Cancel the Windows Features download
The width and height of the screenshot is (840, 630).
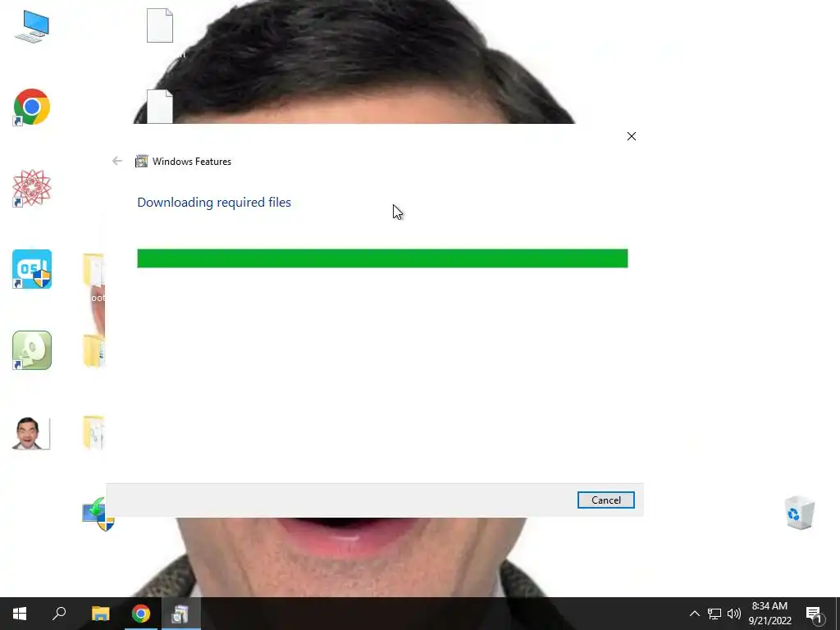coord(606,500)
